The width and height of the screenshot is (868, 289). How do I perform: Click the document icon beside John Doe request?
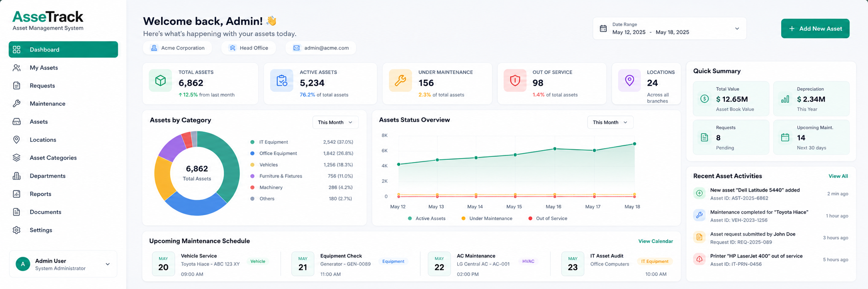(x=699, y=237)
